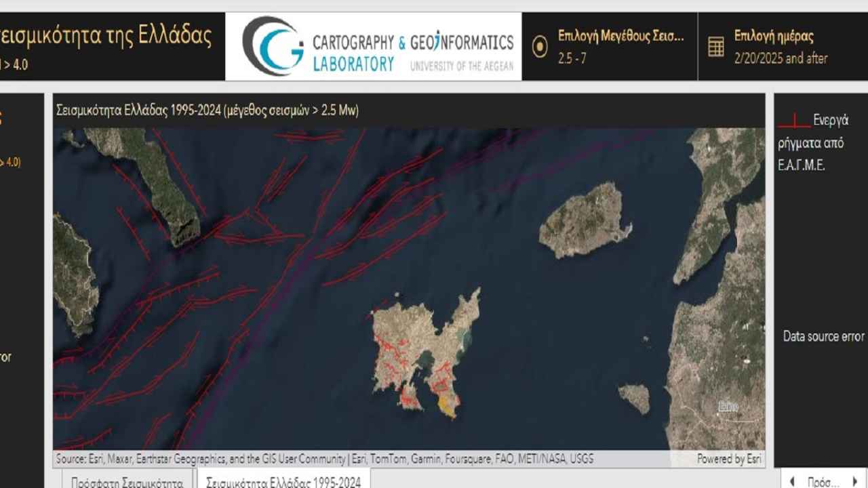Image resolution: width=868 pixels, height=488 pixels.
Task: Click the Σεισμικότητα της Ελλάδας dashboard title
Action: tap(106, 35)
